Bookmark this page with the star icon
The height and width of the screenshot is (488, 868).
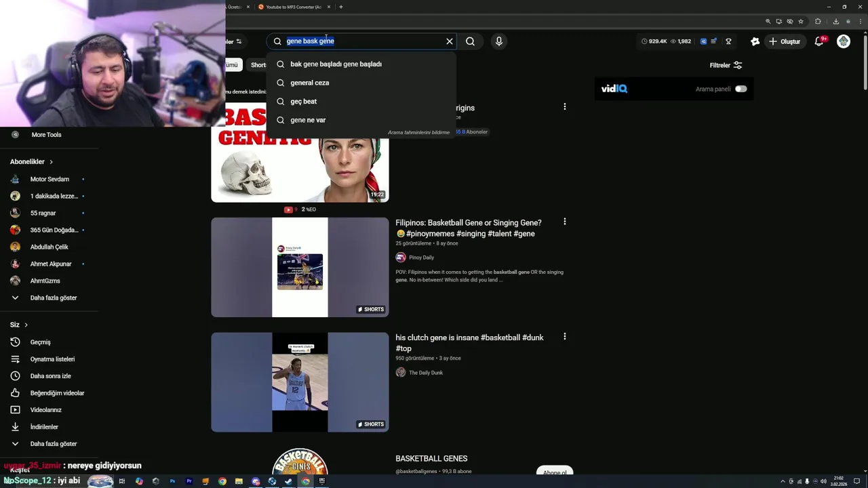coord(801,21)
